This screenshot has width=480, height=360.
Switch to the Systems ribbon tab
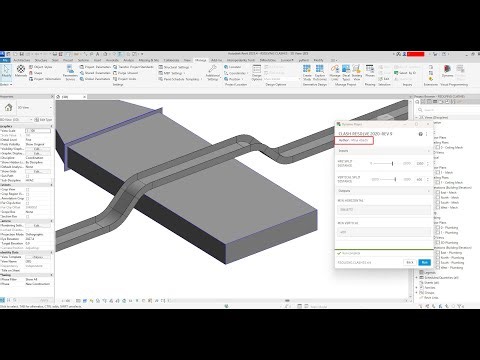83,60
